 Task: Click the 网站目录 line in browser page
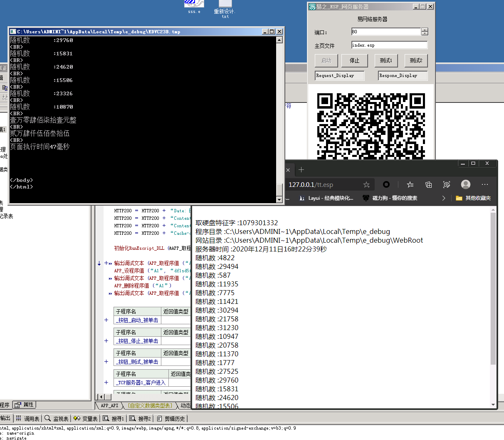click(309, 240)
